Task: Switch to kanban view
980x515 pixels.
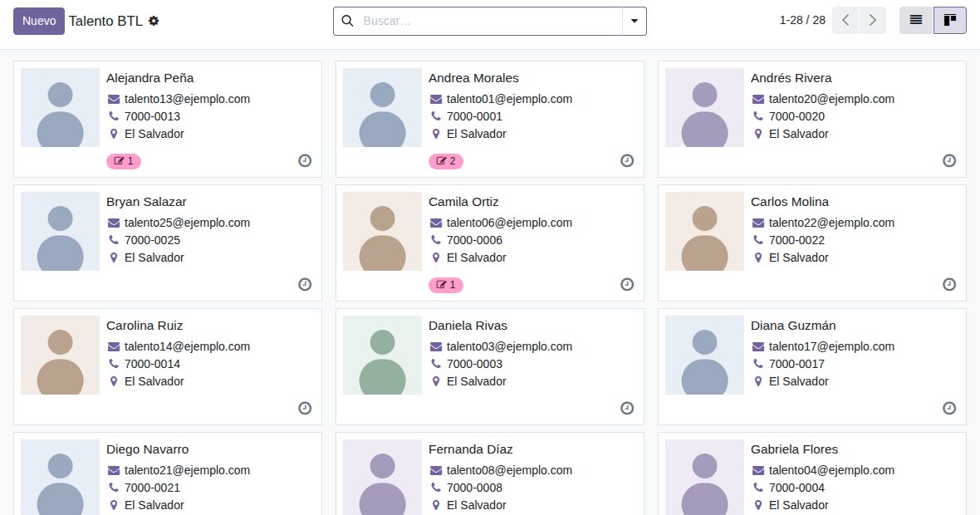Action: tap(950, 21)
